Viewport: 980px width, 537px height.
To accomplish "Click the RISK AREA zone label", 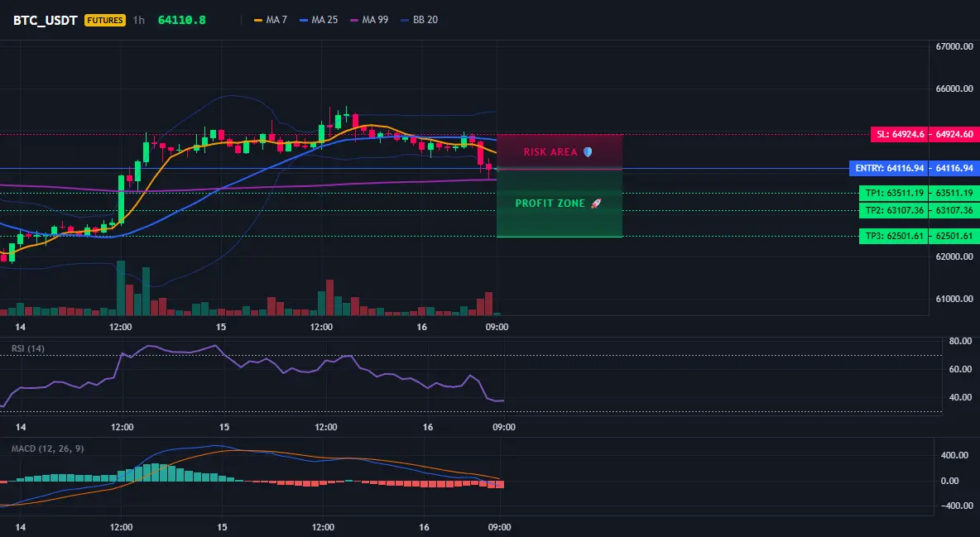I will [550, 152].
